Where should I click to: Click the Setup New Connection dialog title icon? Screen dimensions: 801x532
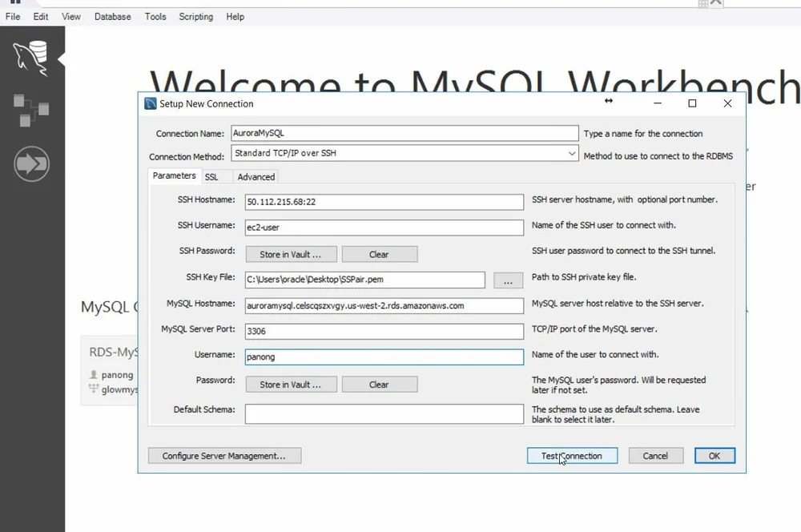click(x=151, y=103)
